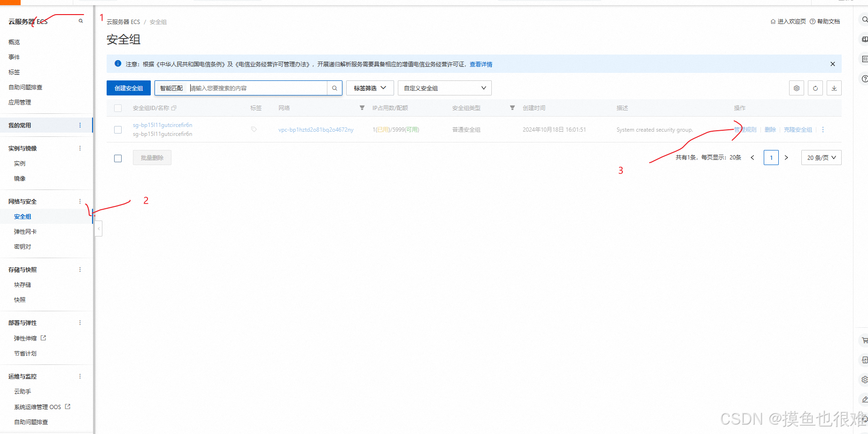868x434 pixels.
Task: Open 自助问题排查 under 标签
Action: coord(25,87)
